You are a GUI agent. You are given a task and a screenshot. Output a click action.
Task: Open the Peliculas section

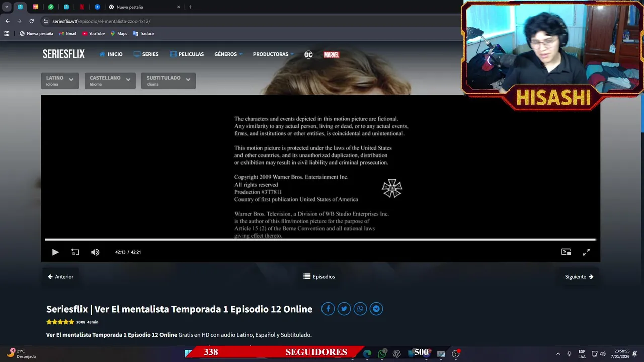click(187, 54)
